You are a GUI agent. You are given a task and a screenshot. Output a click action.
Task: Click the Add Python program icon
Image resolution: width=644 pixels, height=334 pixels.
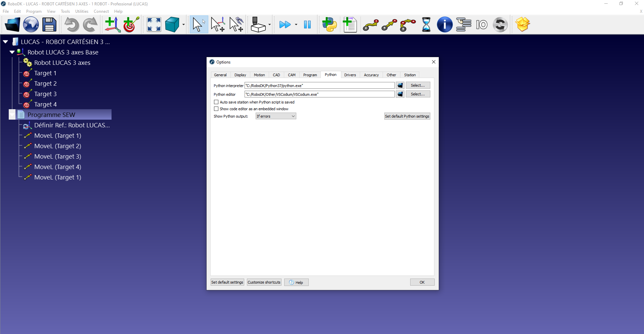point(329,25)
